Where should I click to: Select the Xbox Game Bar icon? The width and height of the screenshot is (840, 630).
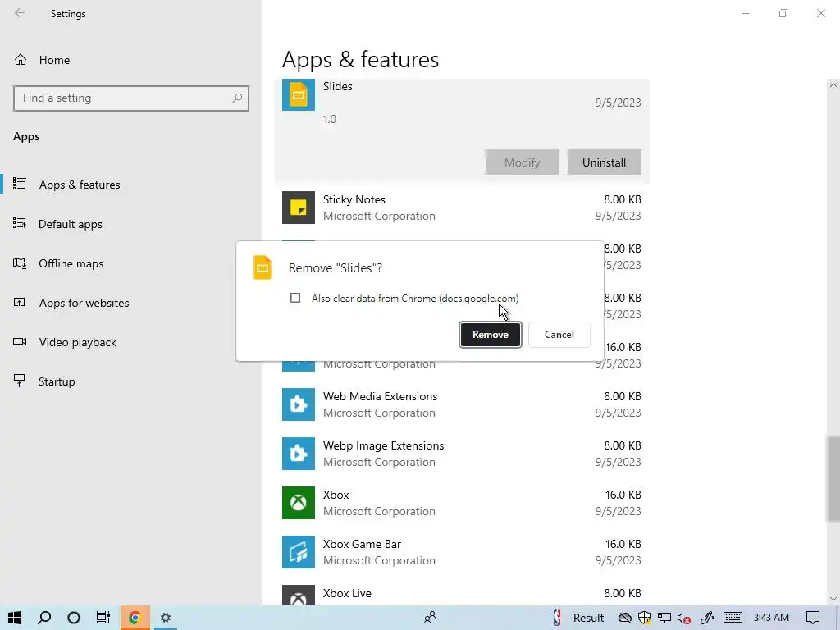click(299, 552)
